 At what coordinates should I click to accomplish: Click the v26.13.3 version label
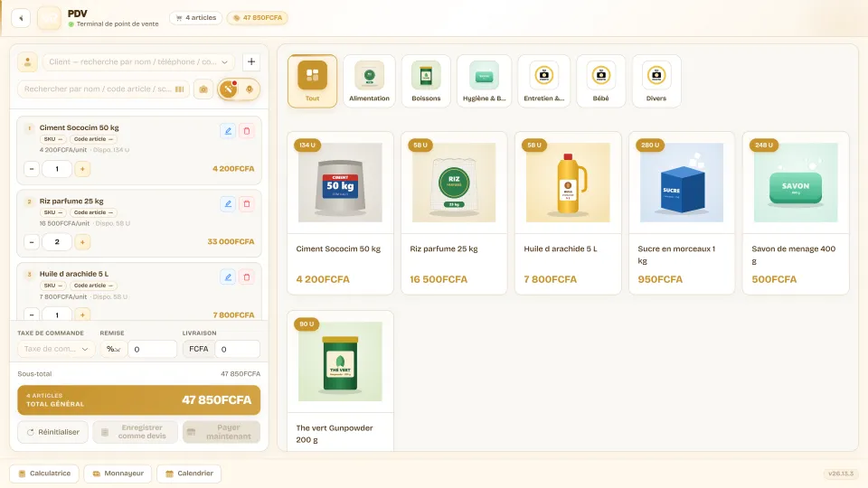tap(841, 474)
